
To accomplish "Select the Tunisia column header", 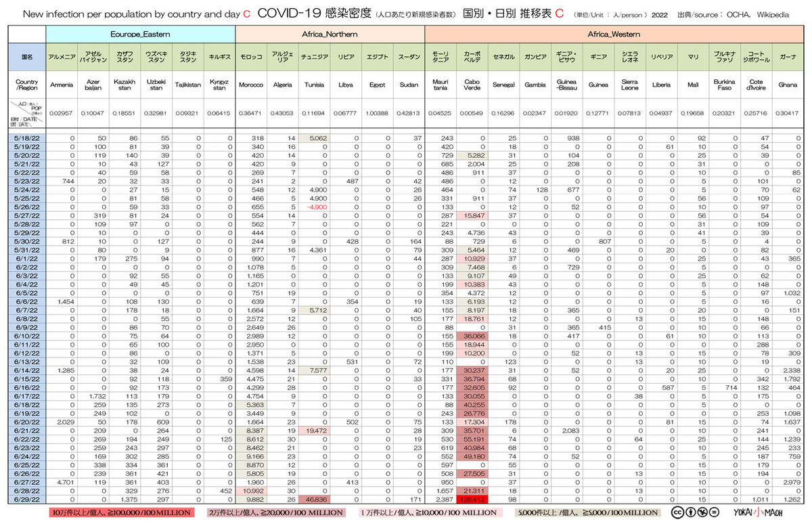I will (314, 85).
